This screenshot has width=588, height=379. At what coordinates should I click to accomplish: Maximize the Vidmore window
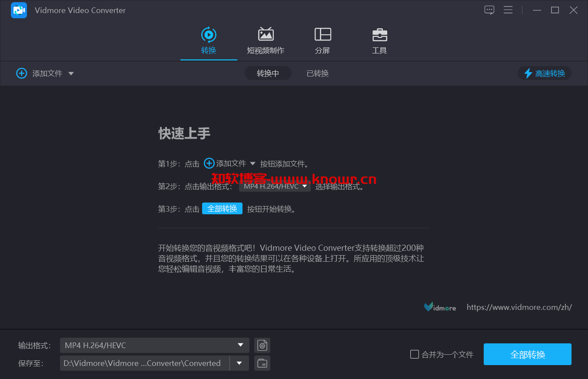pyautogui.click(x=555, y=10)
